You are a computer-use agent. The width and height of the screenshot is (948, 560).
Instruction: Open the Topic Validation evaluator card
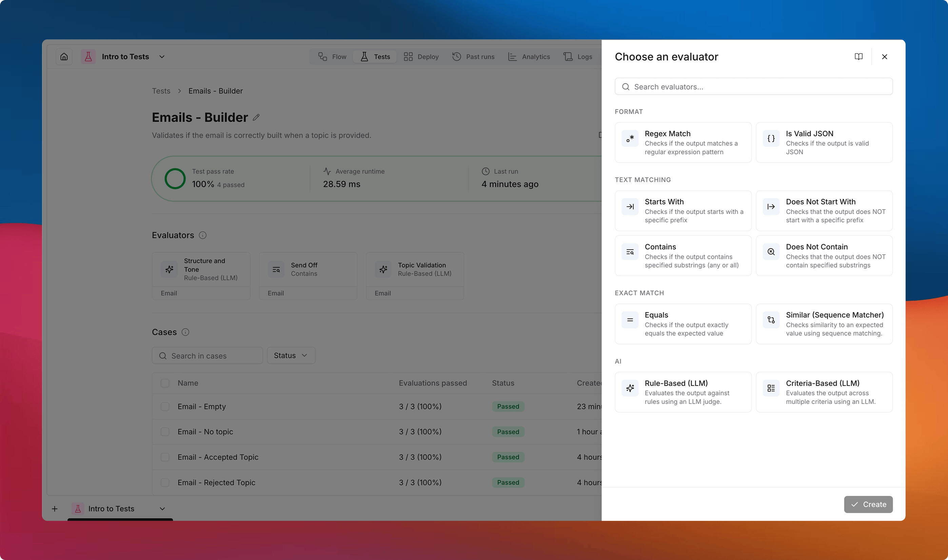[x=415, y=276]
